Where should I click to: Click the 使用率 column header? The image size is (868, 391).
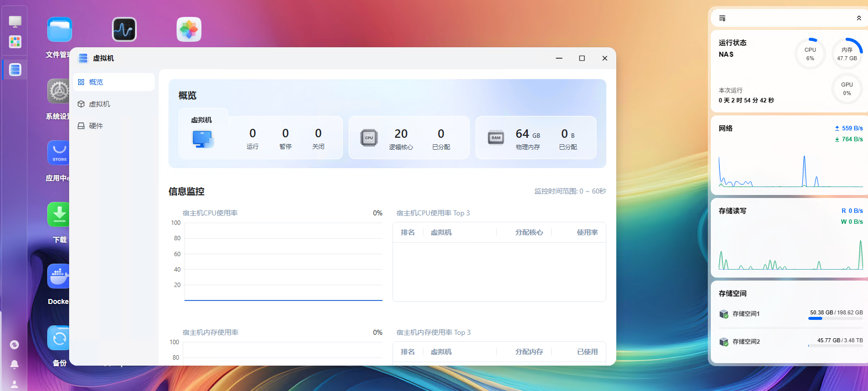point(587,232)
